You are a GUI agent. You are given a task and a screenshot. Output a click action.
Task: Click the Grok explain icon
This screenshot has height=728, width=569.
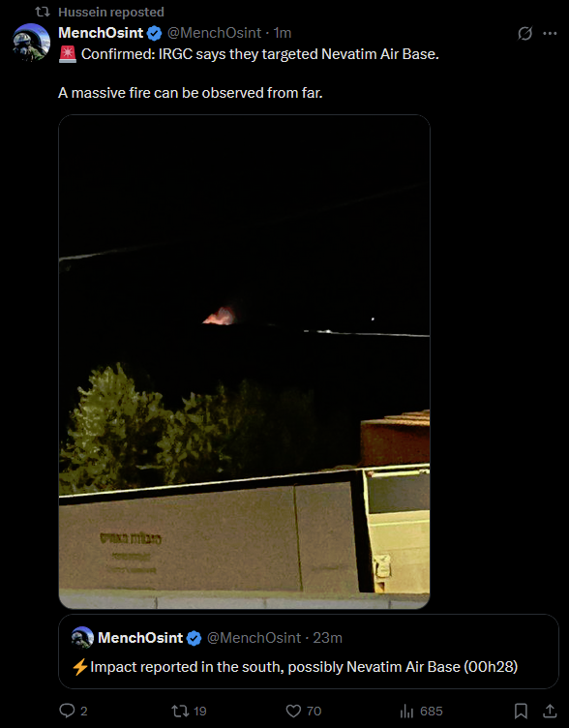click(524, 33)
